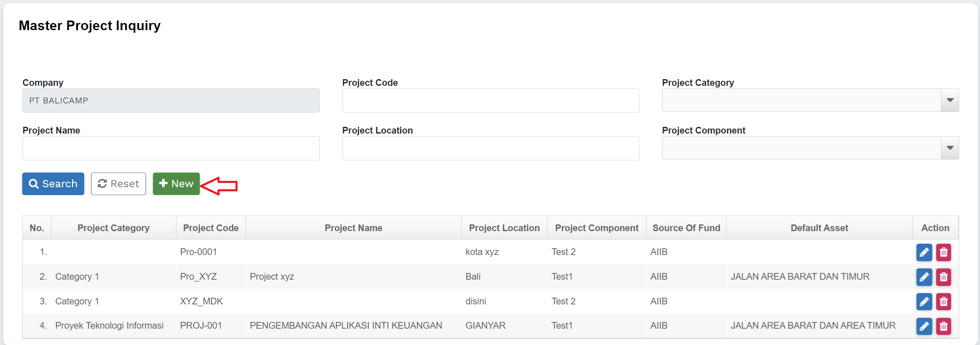Delete the PROJ-001 project row
This screenshot has height=345, width=980.
[944, 327]
